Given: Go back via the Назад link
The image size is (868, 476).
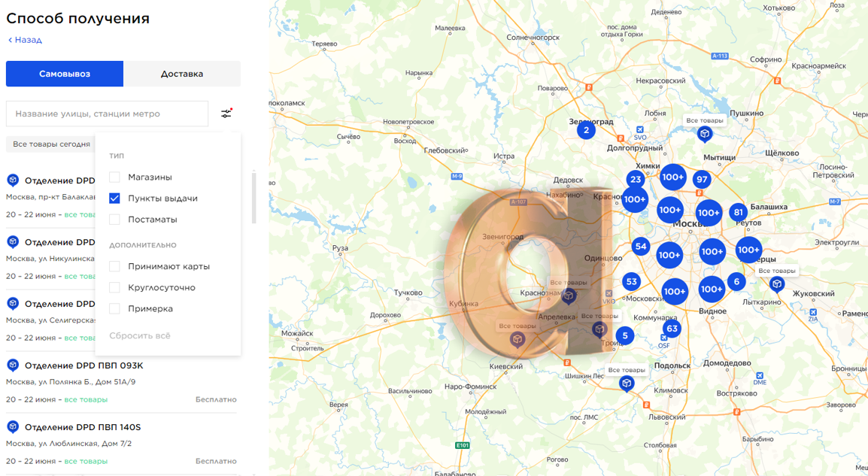Looking at the screenshot, I should coord(25,40).
